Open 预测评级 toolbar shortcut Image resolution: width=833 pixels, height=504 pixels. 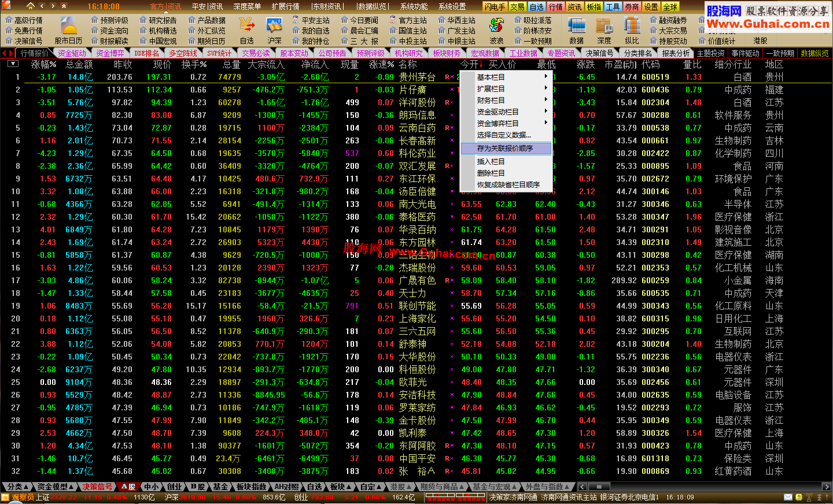click(x=109, y=20)
